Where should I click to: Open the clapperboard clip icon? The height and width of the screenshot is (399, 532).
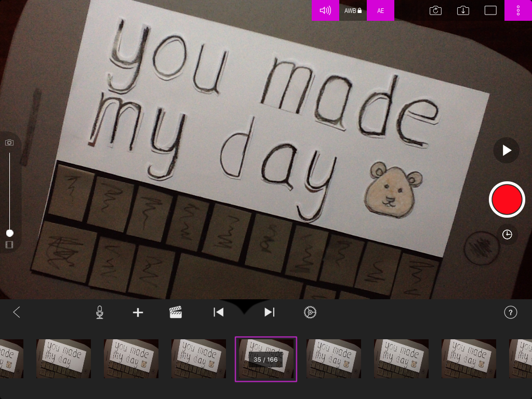click(176, 312)
